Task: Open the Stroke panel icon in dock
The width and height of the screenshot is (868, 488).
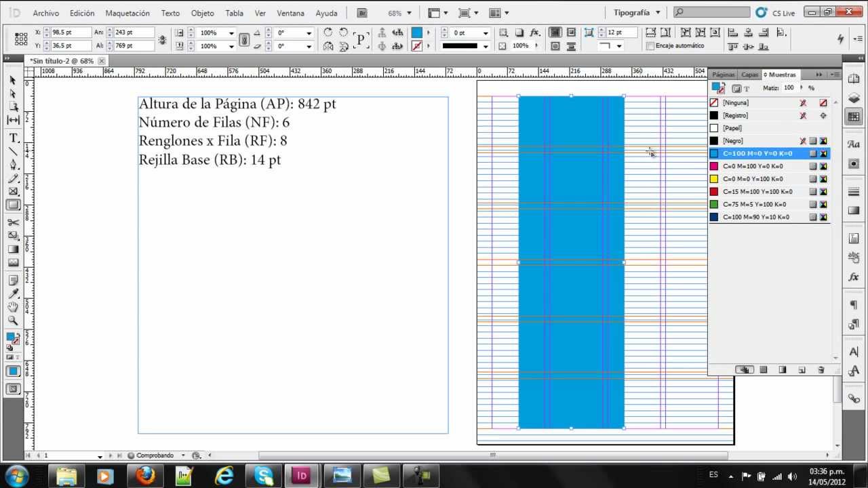Action: (x=854, y=192)
